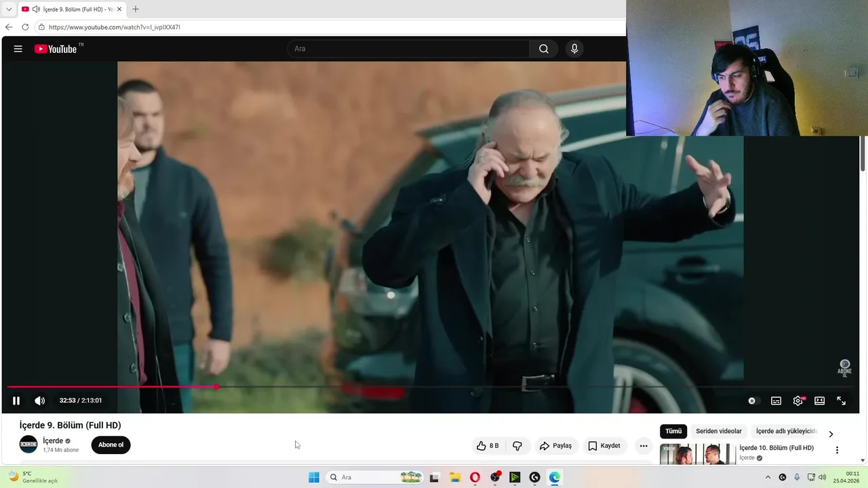Viewport: 868px width, 488px height.
Task: Open the tab search dropdown
Action: pos(9,9)
